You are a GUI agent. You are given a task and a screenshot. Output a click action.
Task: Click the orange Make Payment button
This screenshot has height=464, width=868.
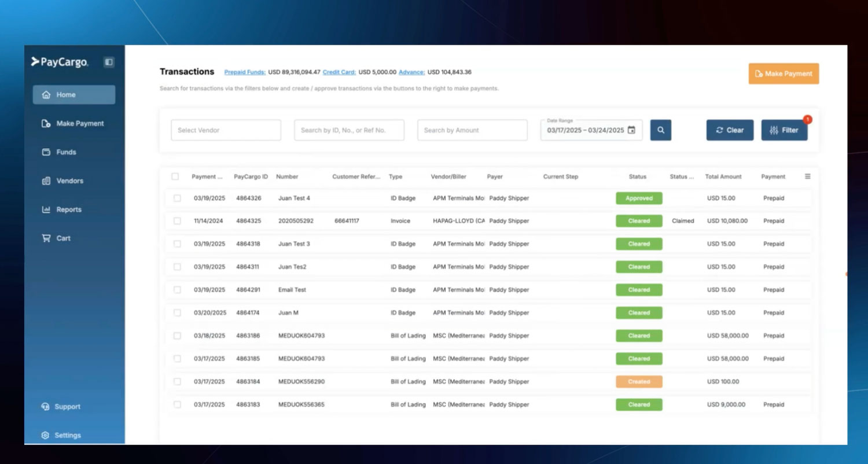click(783, 74)
